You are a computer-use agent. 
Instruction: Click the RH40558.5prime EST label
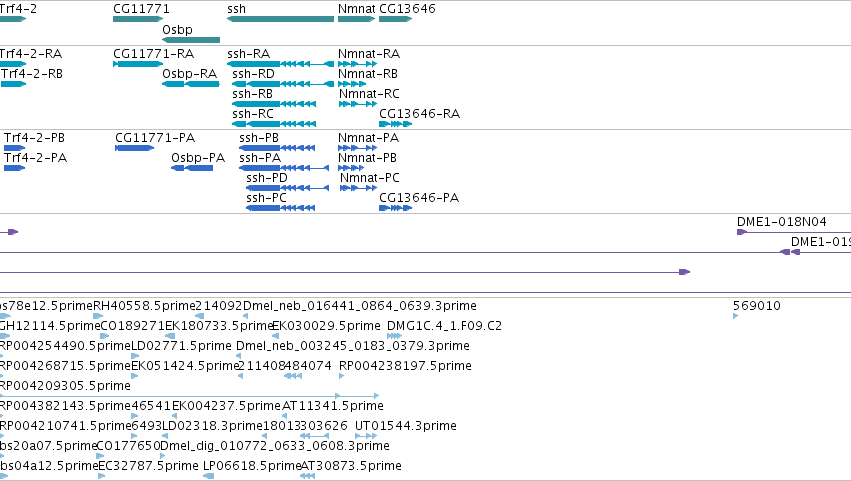[x=144, y=306]
